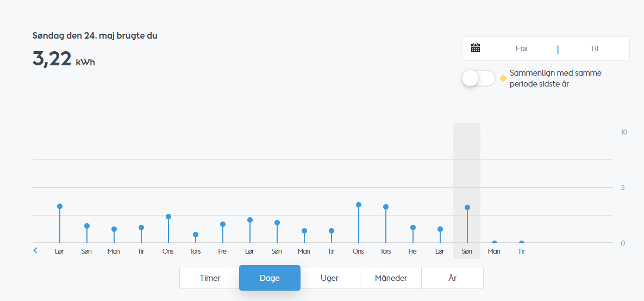Select the Dage view tab

pos(270,278)
